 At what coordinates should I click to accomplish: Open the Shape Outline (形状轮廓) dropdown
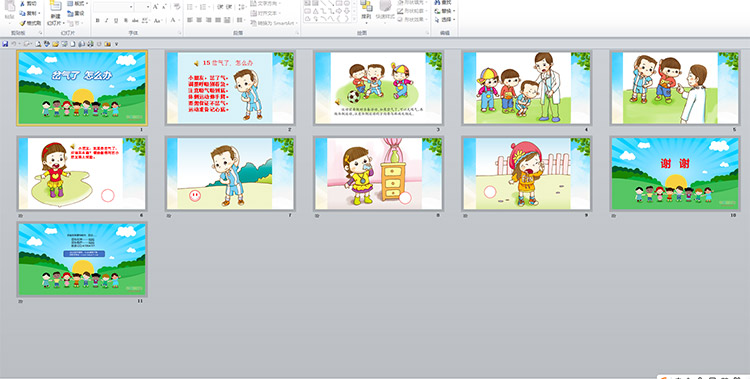pos(412,11)
